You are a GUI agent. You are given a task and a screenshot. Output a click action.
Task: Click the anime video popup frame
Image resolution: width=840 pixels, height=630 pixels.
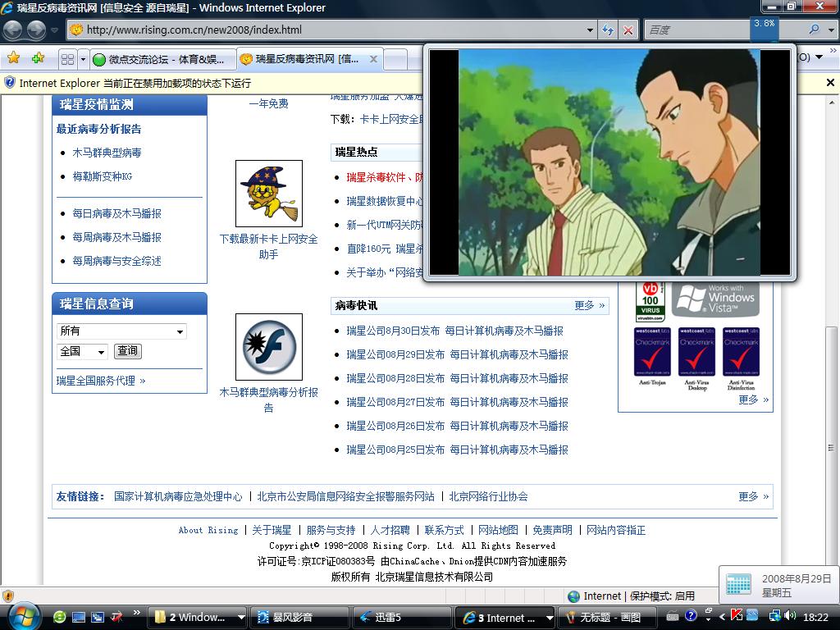609,162
